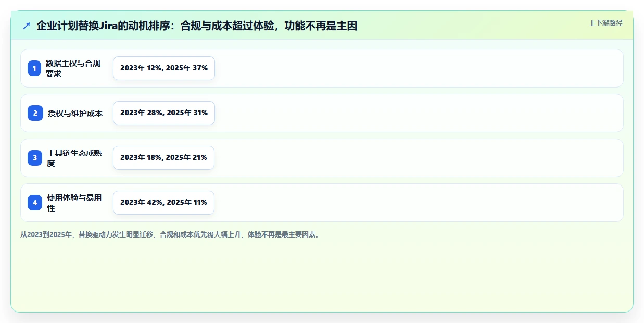This screenshot has width=644, height=323.
Task: Select the 2023年 28%, 2025年 31% value box
Action: pos(164,113)
